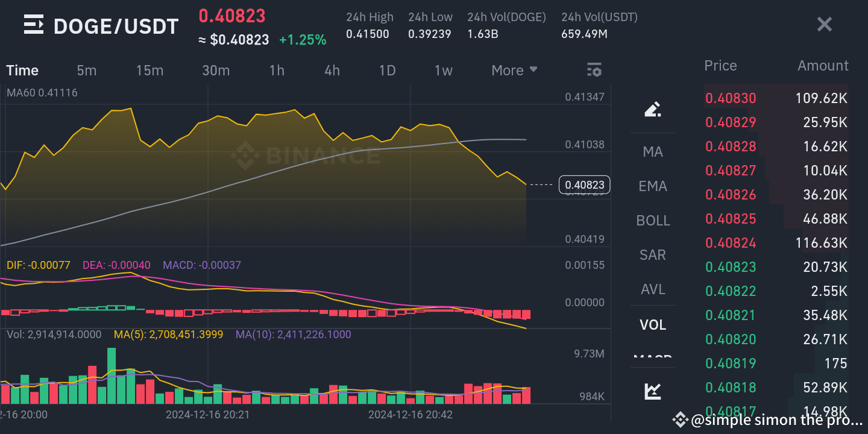Enable the EMA overlay

(653, 186)
